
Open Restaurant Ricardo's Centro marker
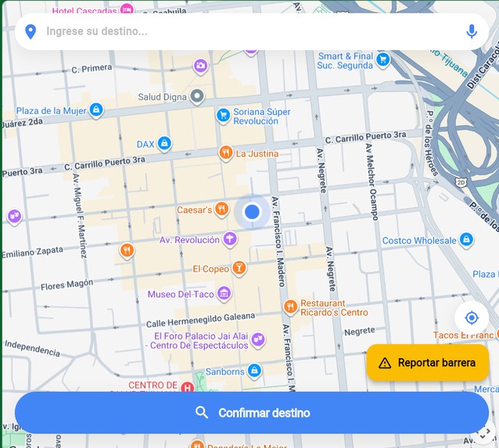290,307
